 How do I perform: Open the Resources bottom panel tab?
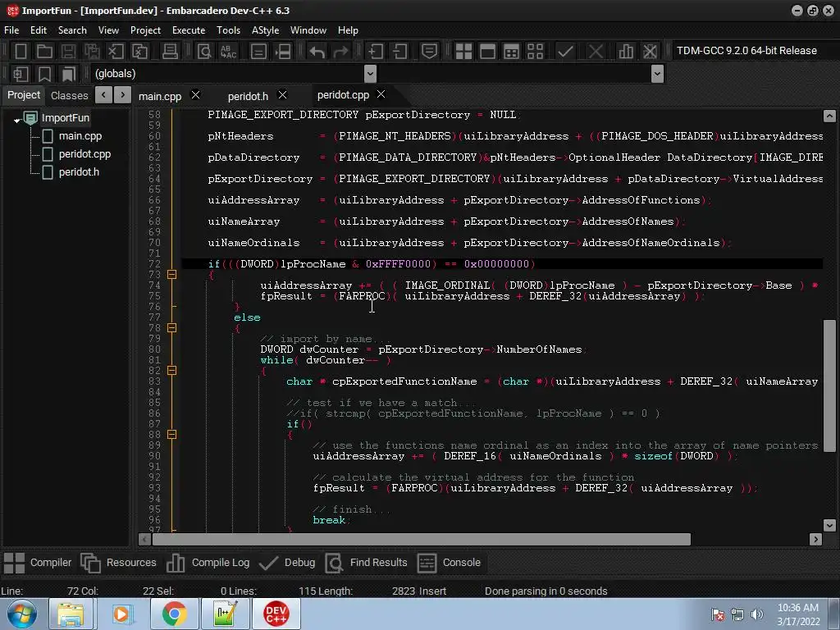118,563
